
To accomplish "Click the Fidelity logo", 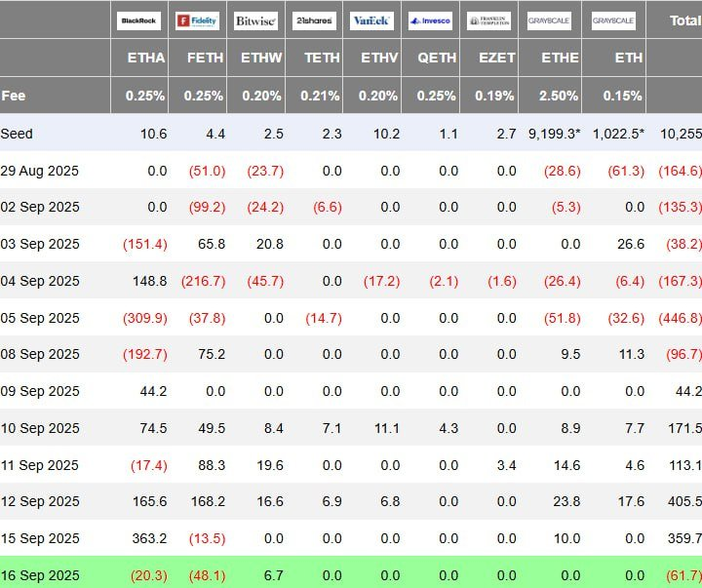I will tap(197, 20).
